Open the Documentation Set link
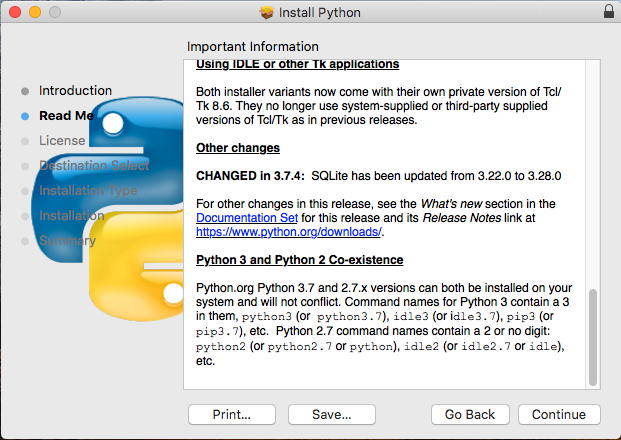This screenshot has height=440, width=621. click(x=247, y=218)
